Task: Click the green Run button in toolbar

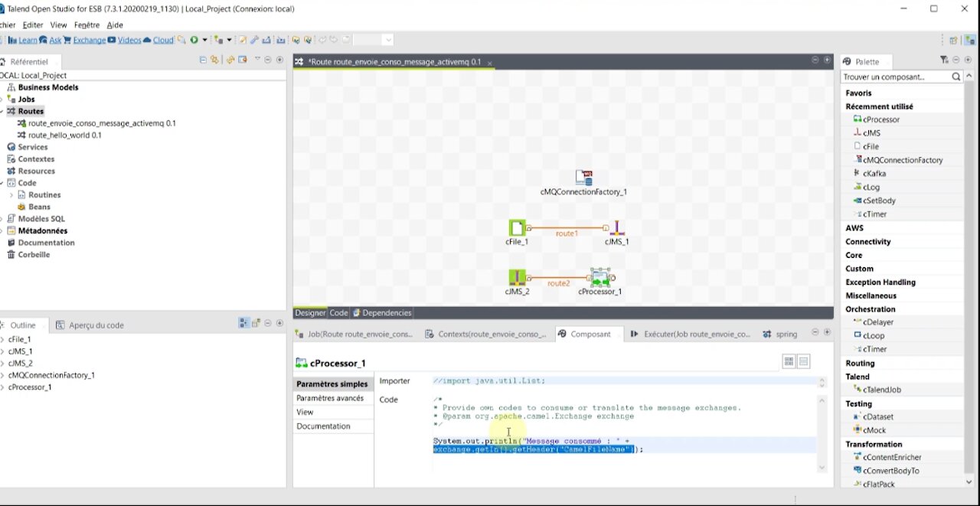Action: [194, 40]
